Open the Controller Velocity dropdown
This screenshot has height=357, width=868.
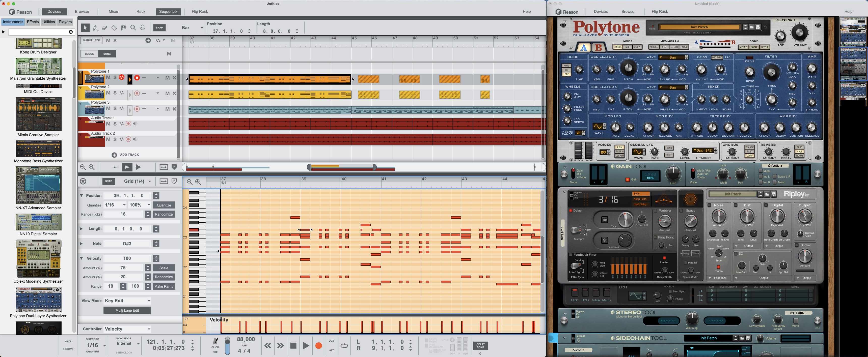pyautogui.click(x=127, y=329)
